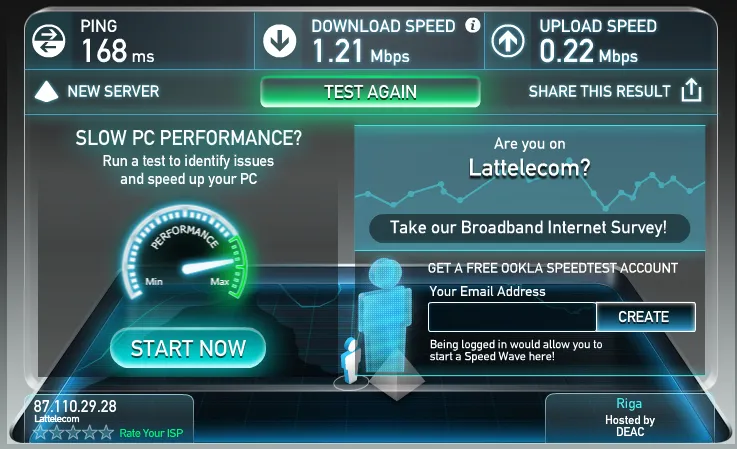Click Create to make Ookla account
Viewport: 737px width, 449px height.
pyautogui.click(x=645, y=317)
